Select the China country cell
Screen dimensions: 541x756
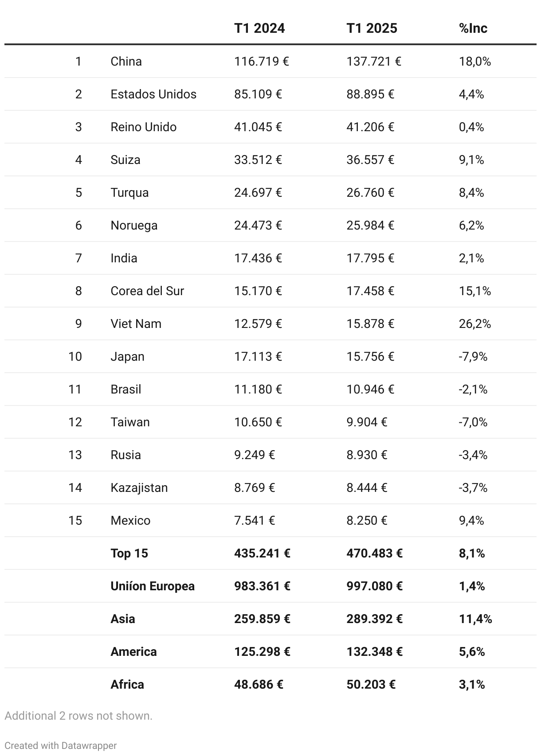pos(126,61)
